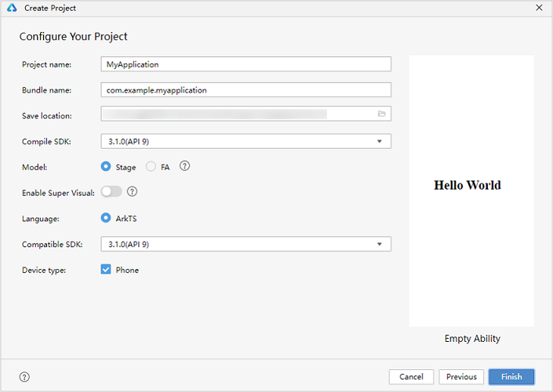
Task: Select the FA model radio button
Action: pyautogui.click(x=151, y=166)
